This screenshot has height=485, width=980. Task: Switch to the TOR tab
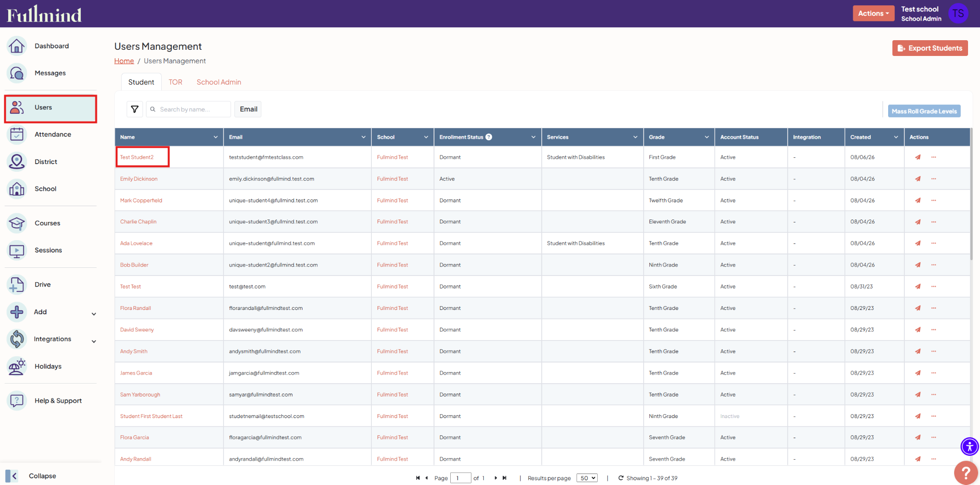pos(175,82)
